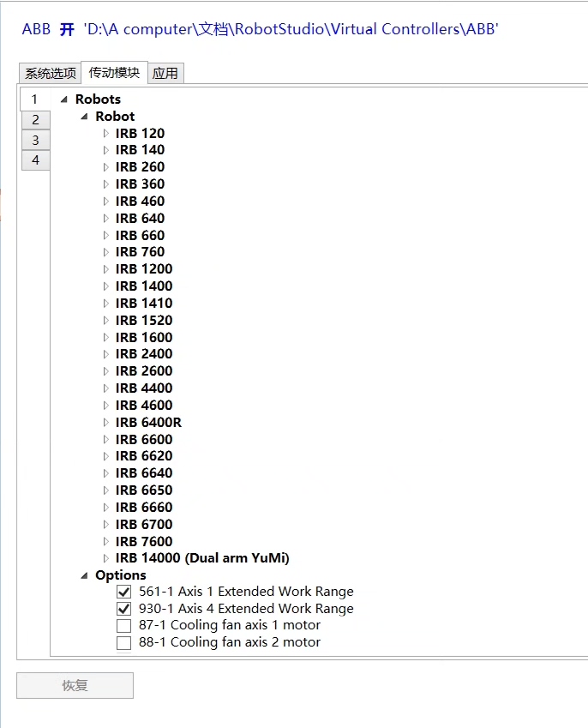
Task: Expand the IRB 6660 node
Action: tap(105, 508)
